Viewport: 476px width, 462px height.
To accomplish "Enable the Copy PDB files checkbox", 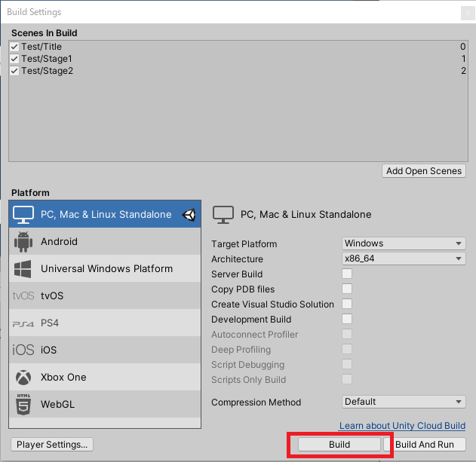I will [347, 289].
